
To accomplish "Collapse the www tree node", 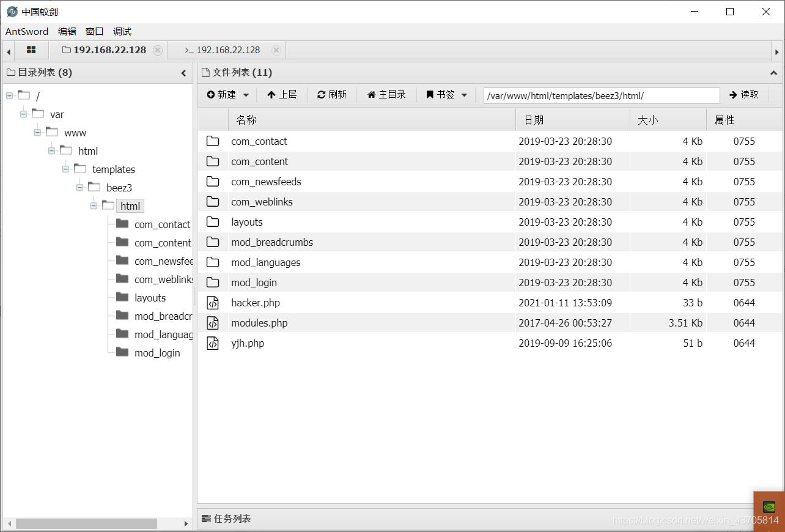I will pyautogui.click(x=38, y=133).
